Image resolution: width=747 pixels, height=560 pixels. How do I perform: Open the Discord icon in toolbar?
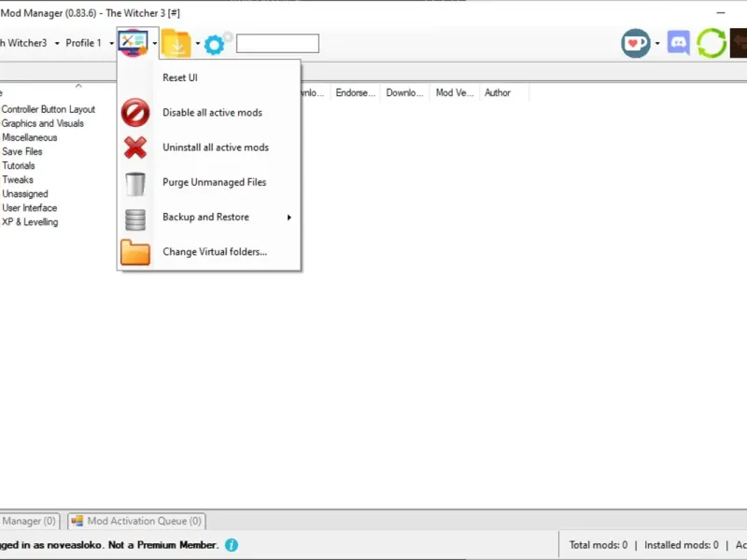679,43
